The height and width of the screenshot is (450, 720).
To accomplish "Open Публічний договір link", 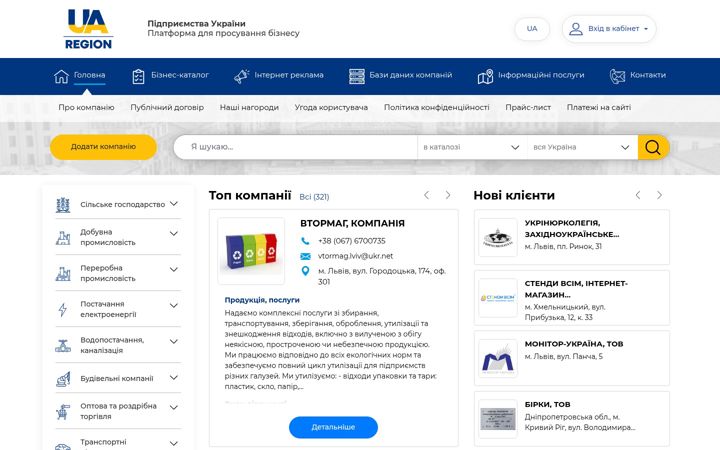I will [x=167, y=107].
